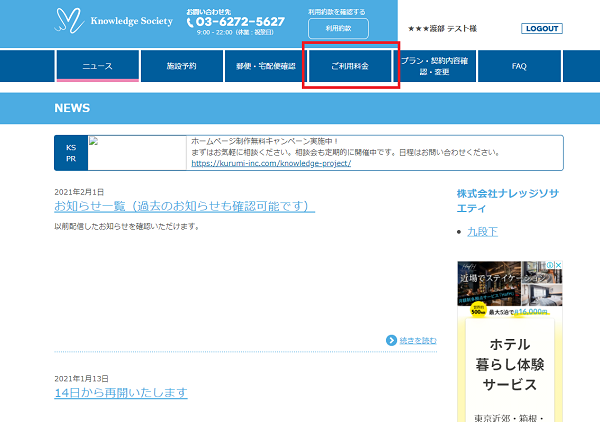This screenshot has width=600, height=422.
Task: Click the ad info icon on hotel banner
Action: point(550,266)
